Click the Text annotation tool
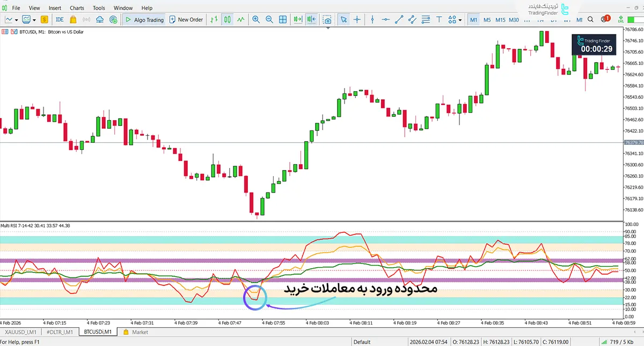The width and height of the screenshot is (644, 346). [439, 19]
